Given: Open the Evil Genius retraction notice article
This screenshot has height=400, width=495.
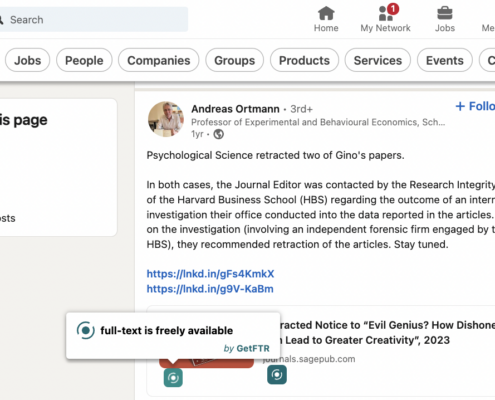Looking at the screenshot, I should 387,332.
